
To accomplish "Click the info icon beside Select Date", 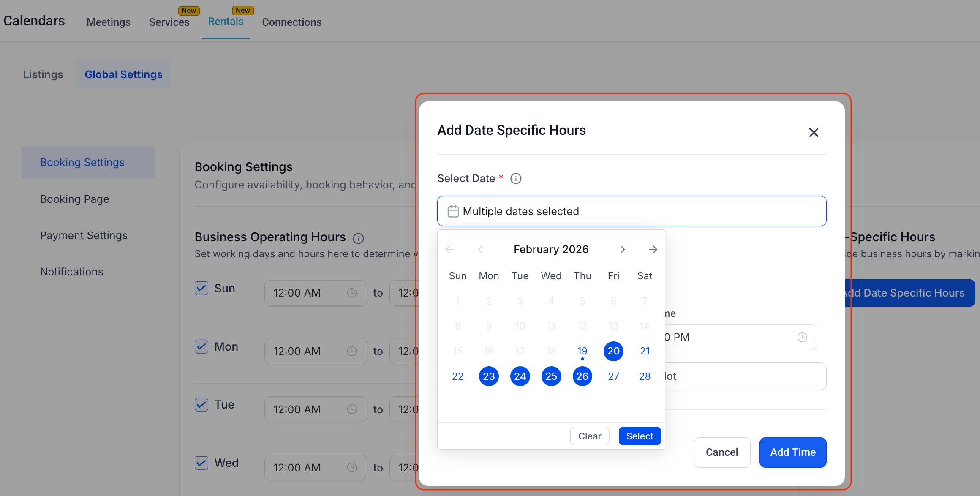I will [x=515, y=178].
